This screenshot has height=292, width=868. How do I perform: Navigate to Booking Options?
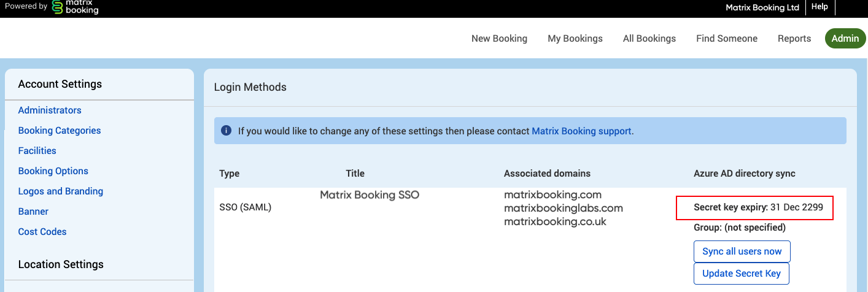(x=53, y=171)
